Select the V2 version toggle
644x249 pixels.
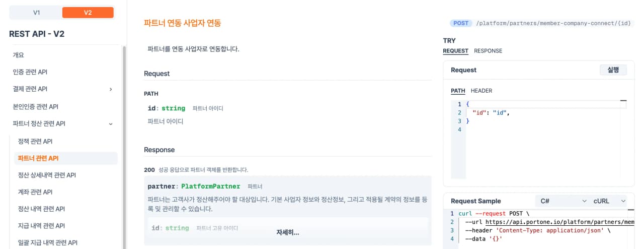(x=88, y=13)
